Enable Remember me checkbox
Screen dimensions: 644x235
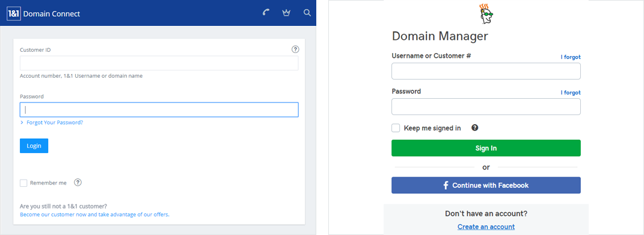[23, 183]
